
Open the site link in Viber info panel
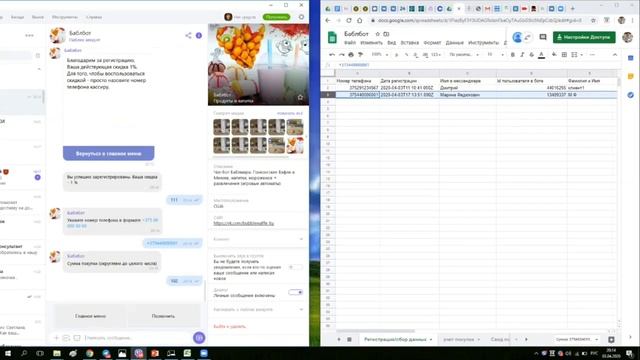(x=244, y=223)
